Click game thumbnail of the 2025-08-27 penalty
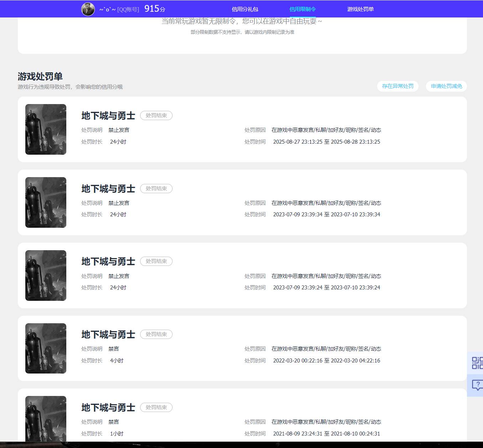 click(x=46, y=129)
